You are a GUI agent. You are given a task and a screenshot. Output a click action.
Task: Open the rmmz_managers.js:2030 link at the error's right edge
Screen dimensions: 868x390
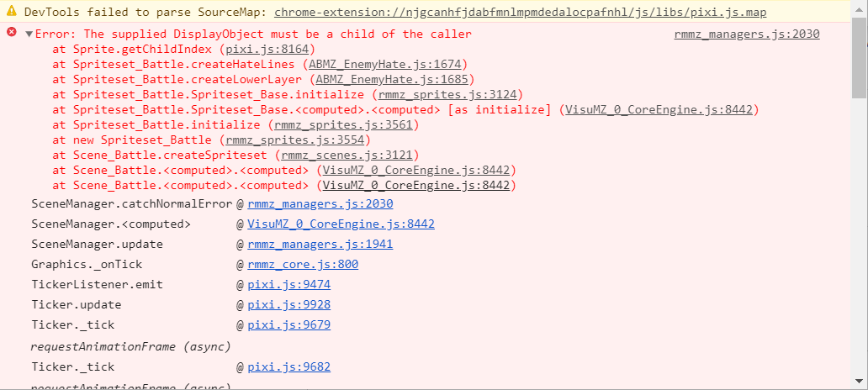point(747,34)
